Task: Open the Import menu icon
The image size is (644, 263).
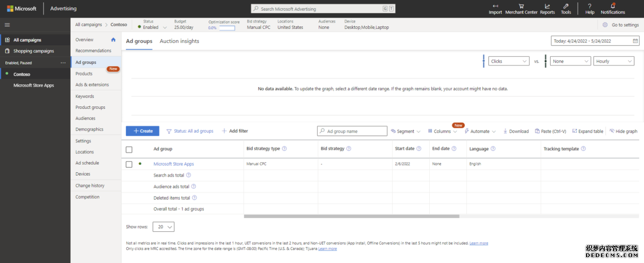Action: pos(495,6)
